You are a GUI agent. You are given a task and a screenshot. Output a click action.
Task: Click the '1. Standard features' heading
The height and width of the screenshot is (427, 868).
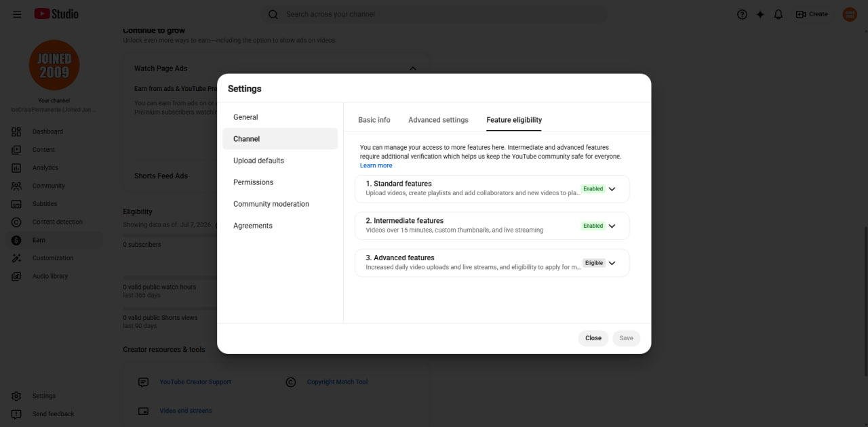coord(399,184)
